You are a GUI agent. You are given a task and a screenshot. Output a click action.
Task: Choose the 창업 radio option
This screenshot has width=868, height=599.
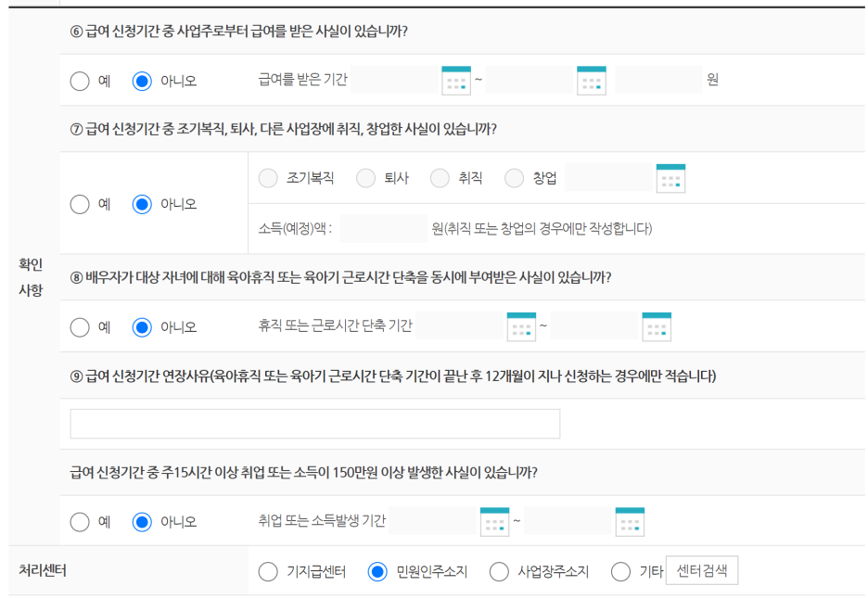(514, 178)
